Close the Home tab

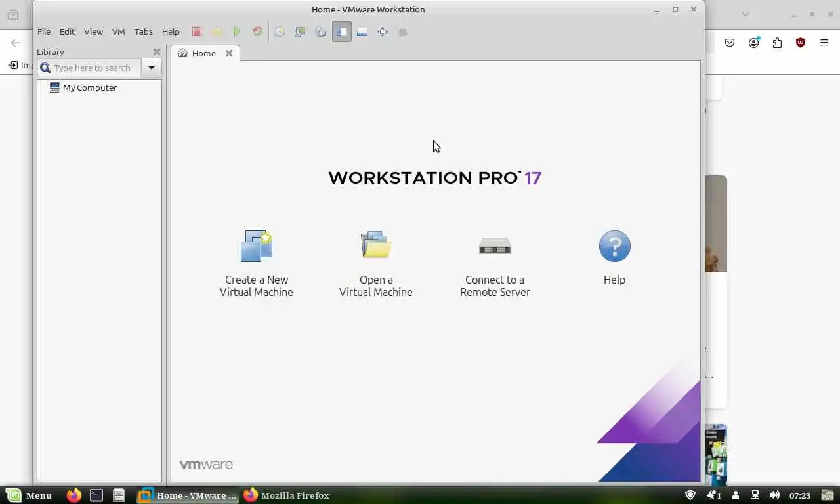coord(229,53)
